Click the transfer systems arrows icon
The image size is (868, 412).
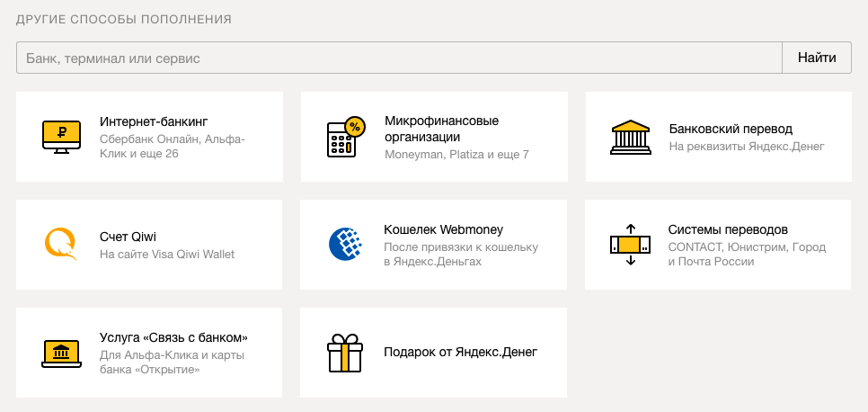tap(630, 244)
